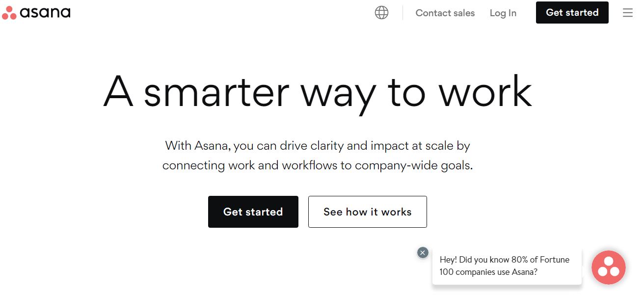The height and width of the screenshot is (295, 644).
Task: Click the Asana three-dot logo in header
Action: pos(9,13)
